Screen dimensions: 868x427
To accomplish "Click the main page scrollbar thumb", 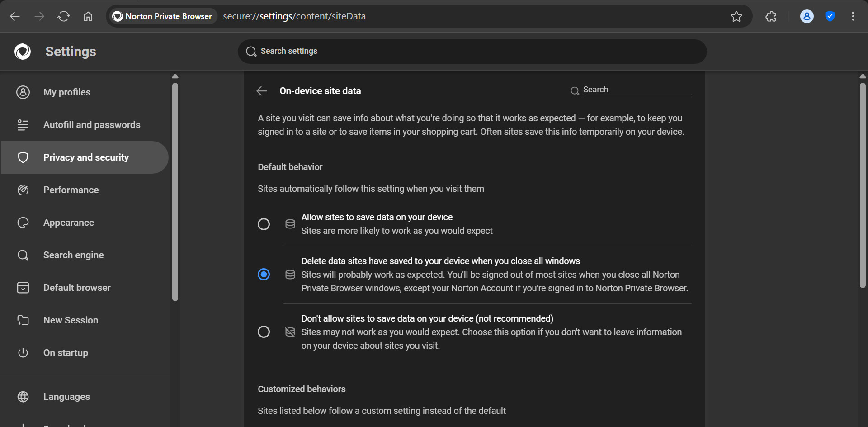I will pos(863,185).
